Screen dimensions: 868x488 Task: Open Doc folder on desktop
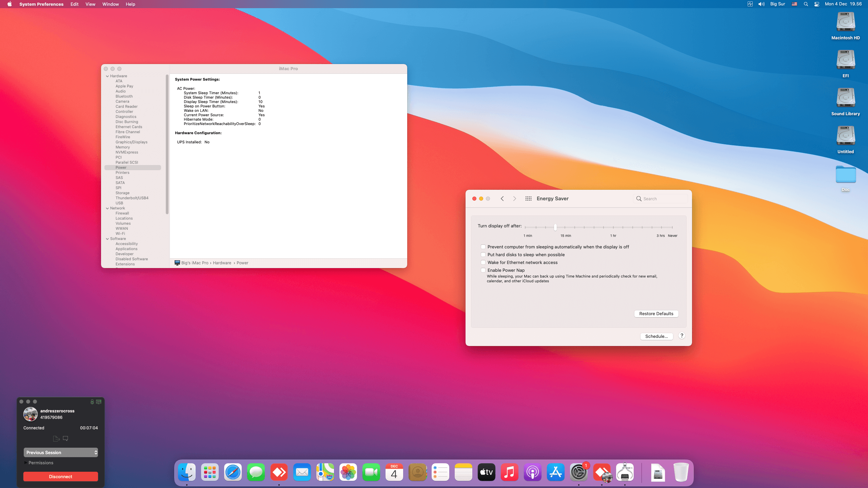(x=846, y=174)
